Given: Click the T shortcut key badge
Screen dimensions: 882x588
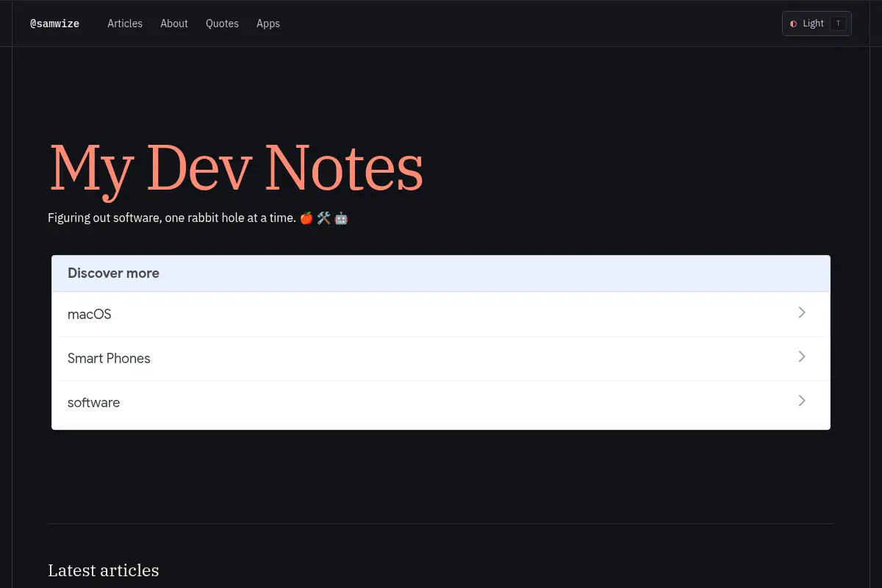Looking at the screenshot, I should tap(838, 24).
